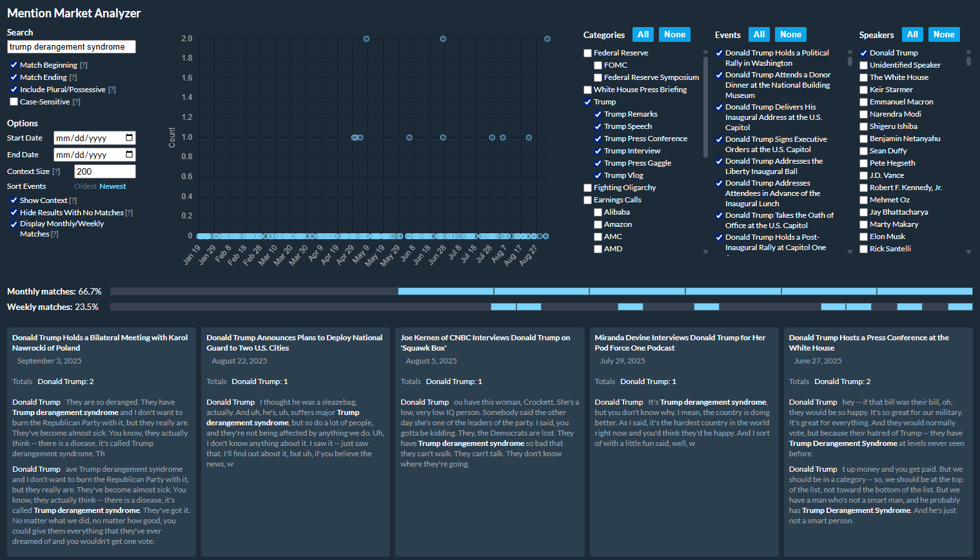Sort events by Oldest

point(85,186)
